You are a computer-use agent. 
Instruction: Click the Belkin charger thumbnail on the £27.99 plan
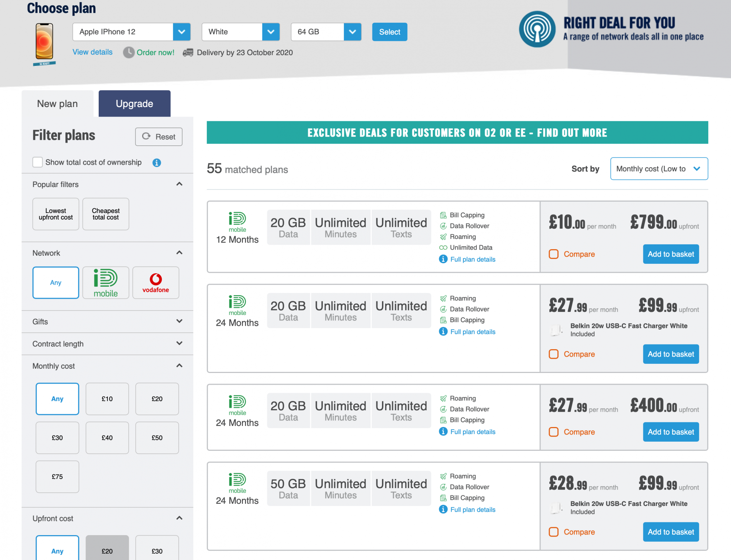coord(556,330)
